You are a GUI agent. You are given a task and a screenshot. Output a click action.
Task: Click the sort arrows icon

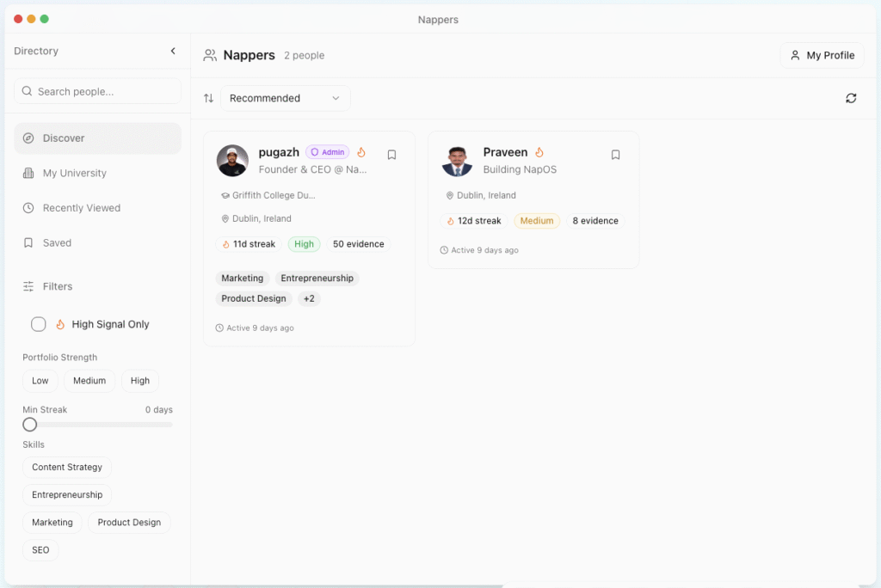pyautogui.click(x=208, y=98)
